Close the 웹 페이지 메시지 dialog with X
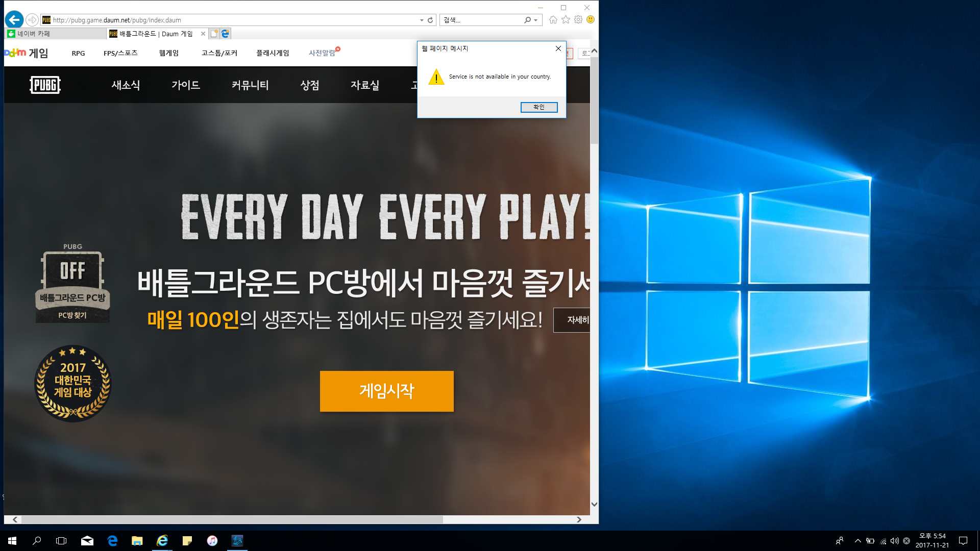The image size is (980, 551). (558, 48)
